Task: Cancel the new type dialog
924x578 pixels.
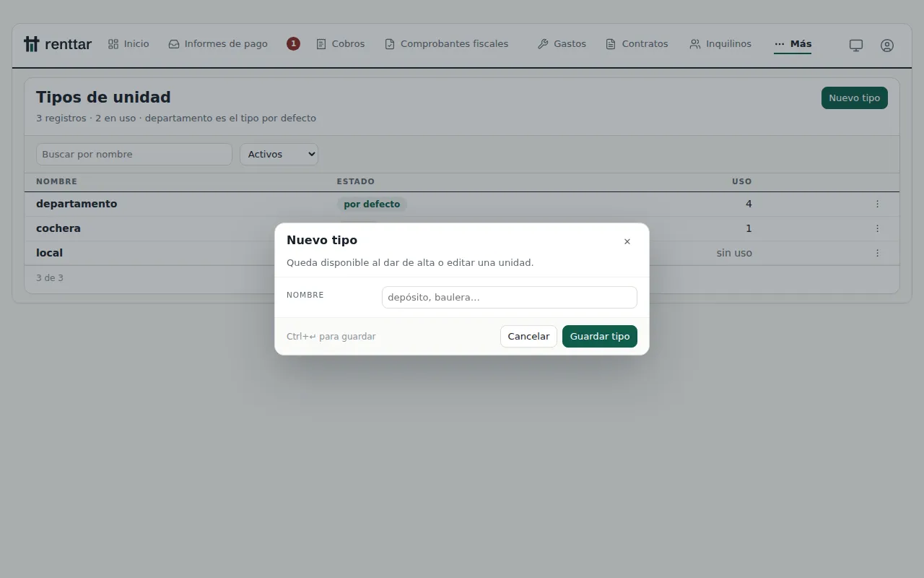Action: 528,336
